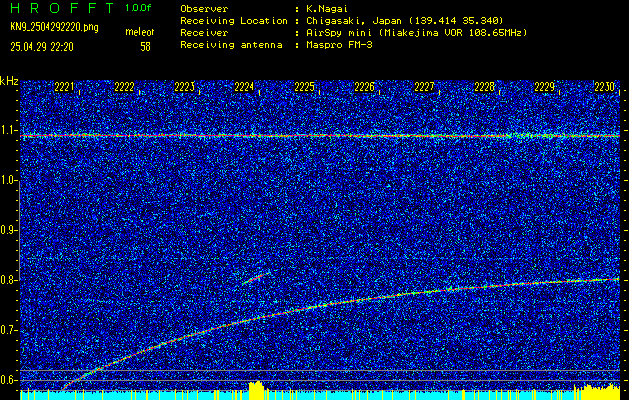Click time marker 2221
Image resolution: width=629 pixels, height=400 pixels.
click(64, 87)
